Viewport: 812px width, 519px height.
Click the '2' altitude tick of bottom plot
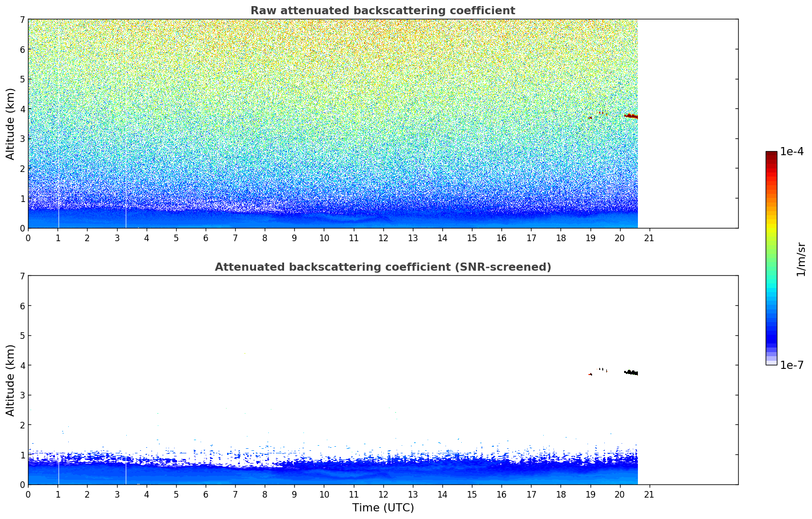tap(22, 425)
